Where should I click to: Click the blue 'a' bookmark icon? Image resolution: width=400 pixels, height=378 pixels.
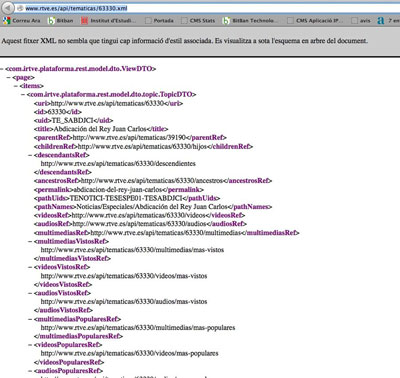(381, 21)
